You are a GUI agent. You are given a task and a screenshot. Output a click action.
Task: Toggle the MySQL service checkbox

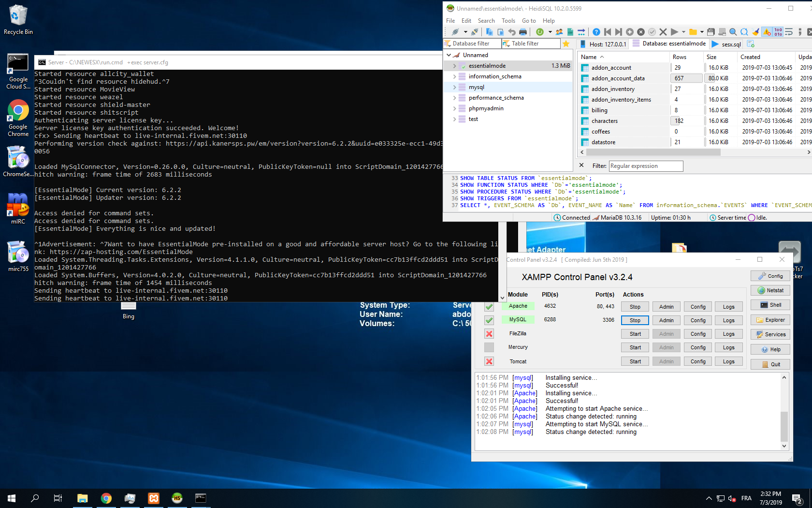489,320
